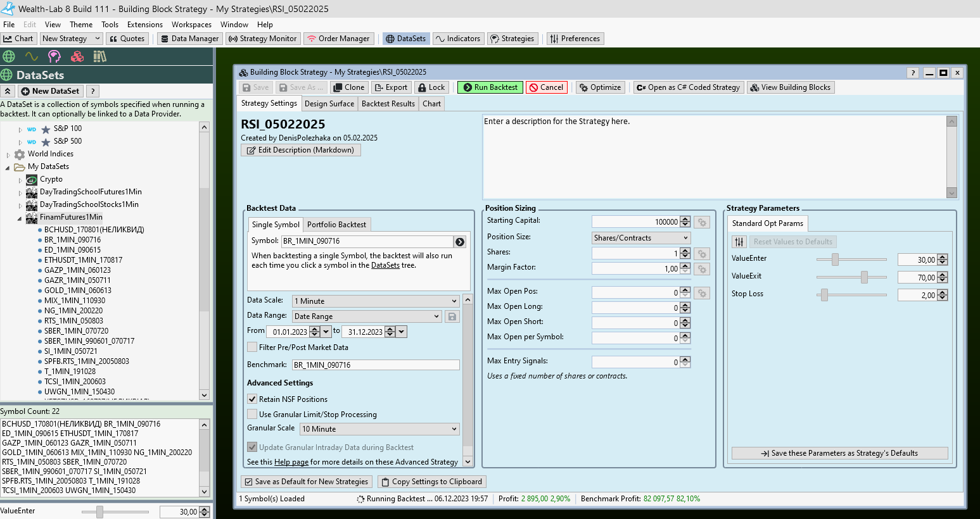
Task: Open the Data Manager
Action: (x=189, y=39)
